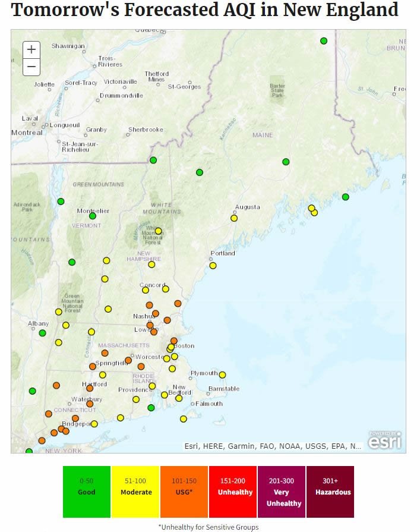Zoom out on the map
The width and height of the screenshot is (420, 532).
(31, 67)
